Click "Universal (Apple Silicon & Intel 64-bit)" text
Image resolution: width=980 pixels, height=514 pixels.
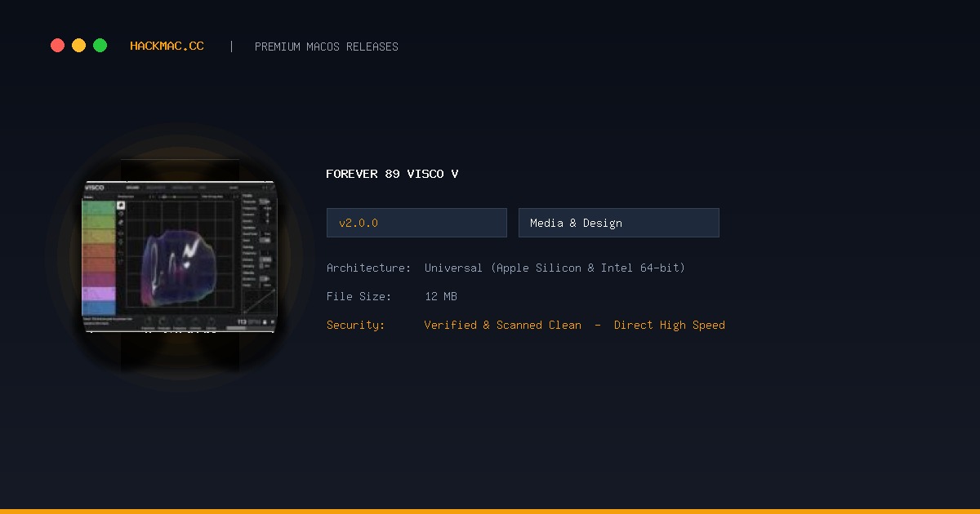(x=555, y=268)
